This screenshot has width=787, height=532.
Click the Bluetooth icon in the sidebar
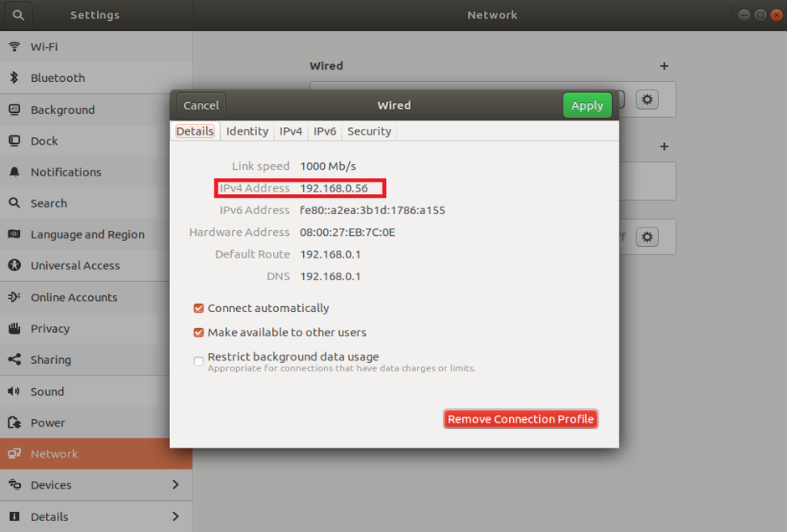click(x=14, y=78)
